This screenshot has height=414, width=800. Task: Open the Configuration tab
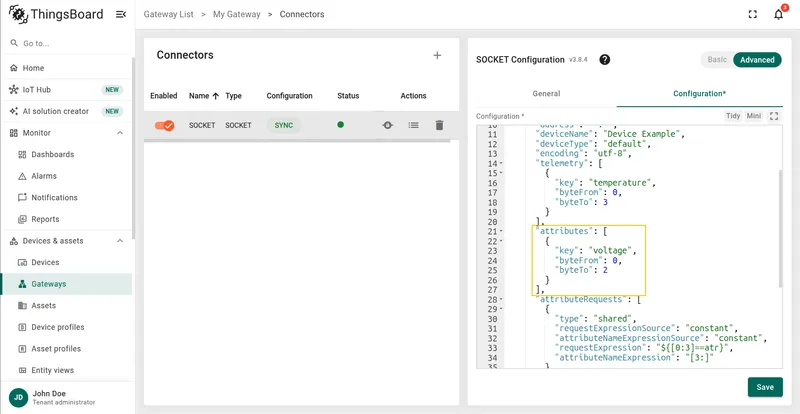tap(699, 93)
